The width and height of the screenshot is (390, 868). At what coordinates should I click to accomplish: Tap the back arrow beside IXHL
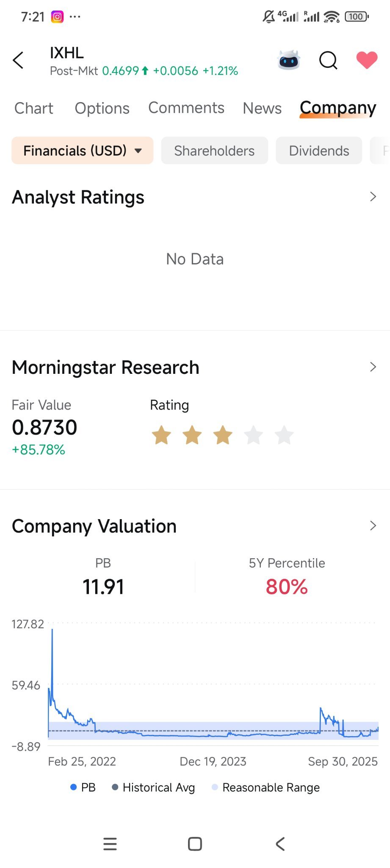coord(18,60)
